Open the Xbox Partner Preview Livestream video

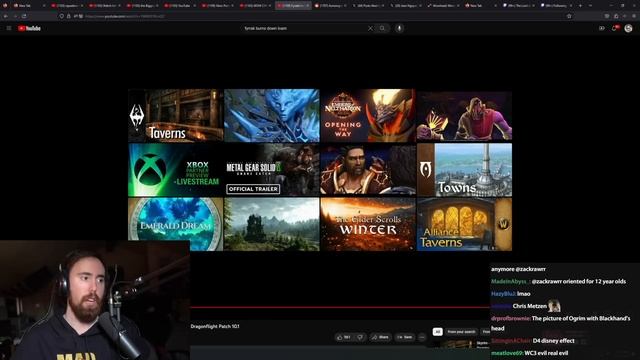tap(176, 170)
